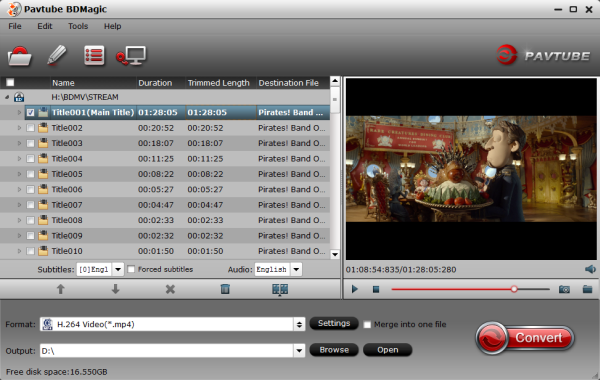Image resolution: width=600 pixels, height=380 pixels.
Task: Click the Name column header
Action: (x=94, y=83)
